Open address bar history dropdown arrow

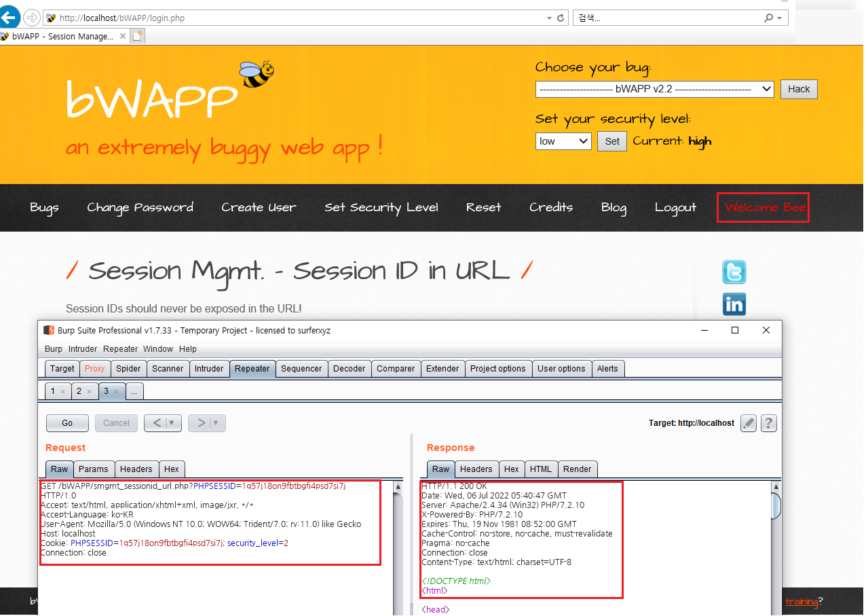tap(548, 18)
